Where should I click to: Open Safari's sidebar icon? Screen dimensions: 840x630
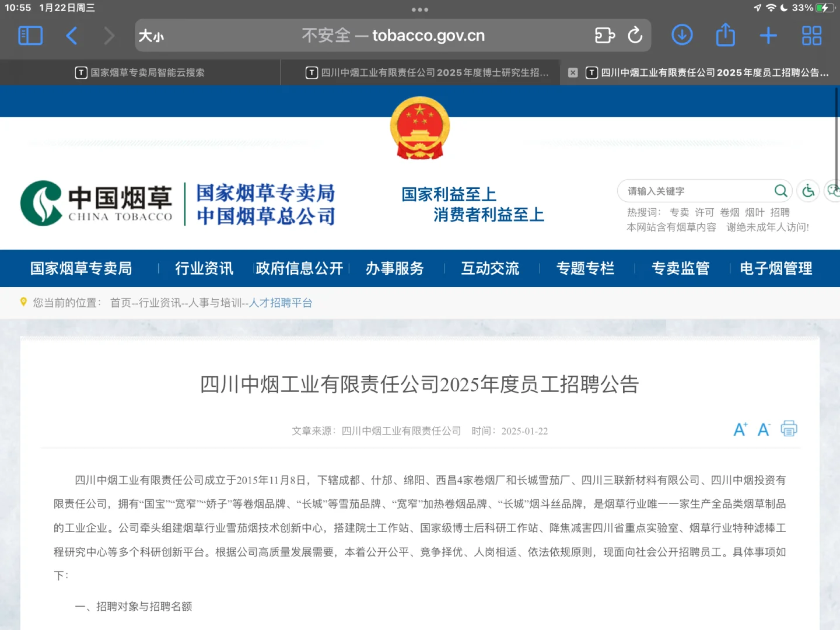coord(30,35)
